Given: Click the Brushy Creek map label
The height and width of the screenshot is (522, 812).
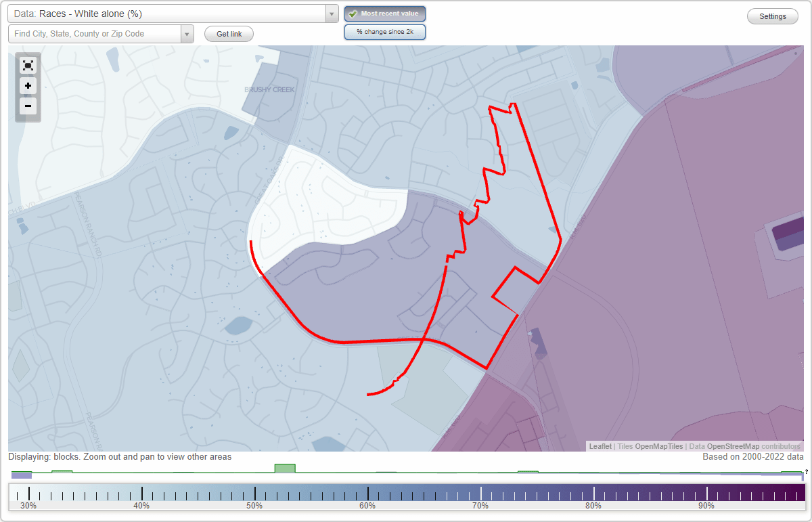Looking at the screenshot, I should pyautogui.click(x=270, y=89).
